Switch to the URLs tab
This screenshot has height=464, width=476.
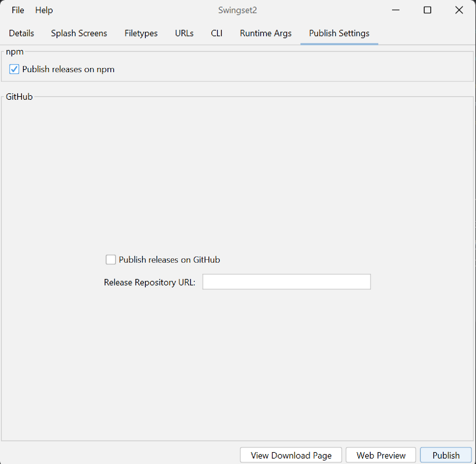(184, 33)
